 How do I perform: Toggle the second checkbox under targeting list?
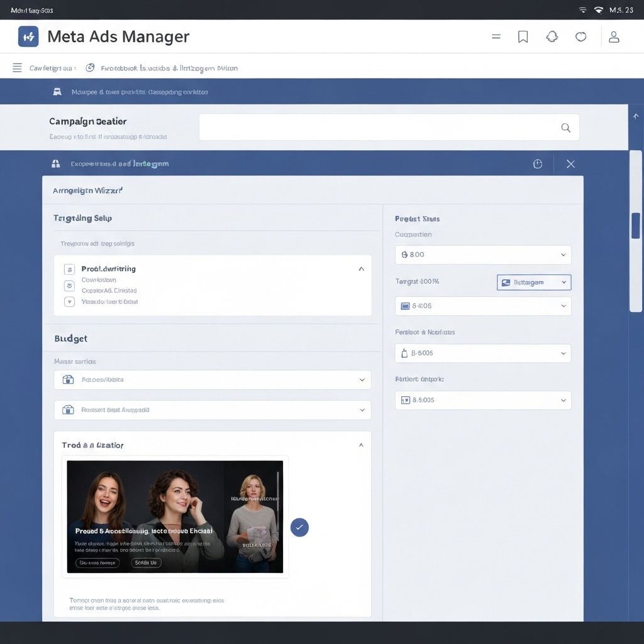[69, 286]
